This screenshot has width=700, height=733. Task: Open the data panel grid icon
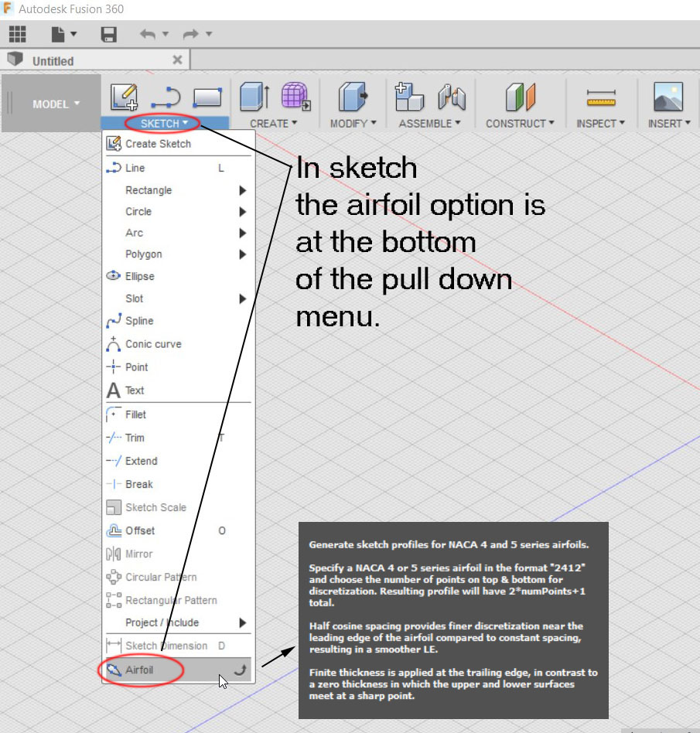point(18,34)
